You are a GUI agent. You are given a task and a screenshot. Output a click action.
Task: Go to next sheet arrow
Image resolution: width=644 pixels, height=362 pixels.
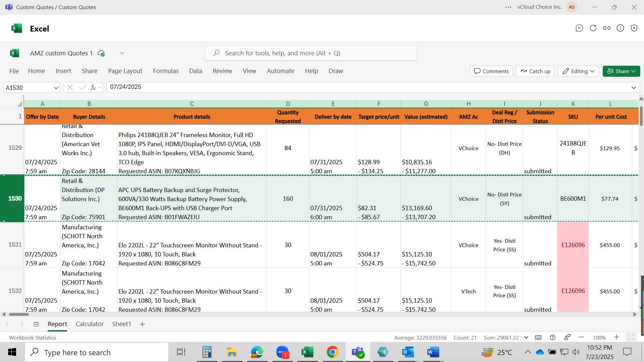22,324
